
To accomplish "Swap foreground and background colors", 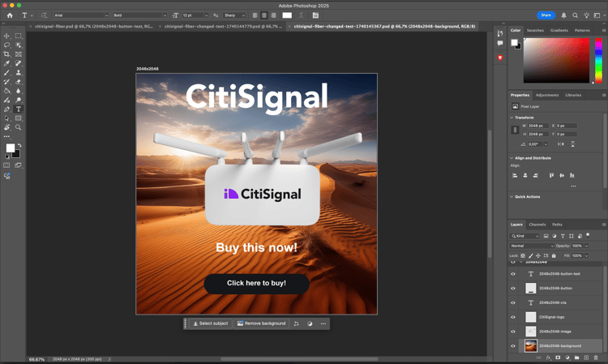I will [19, 145].
